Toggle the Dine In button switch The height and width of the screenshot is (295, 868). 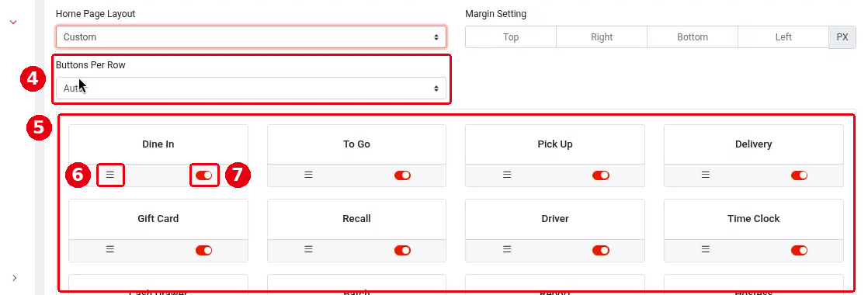pos(203,175)
